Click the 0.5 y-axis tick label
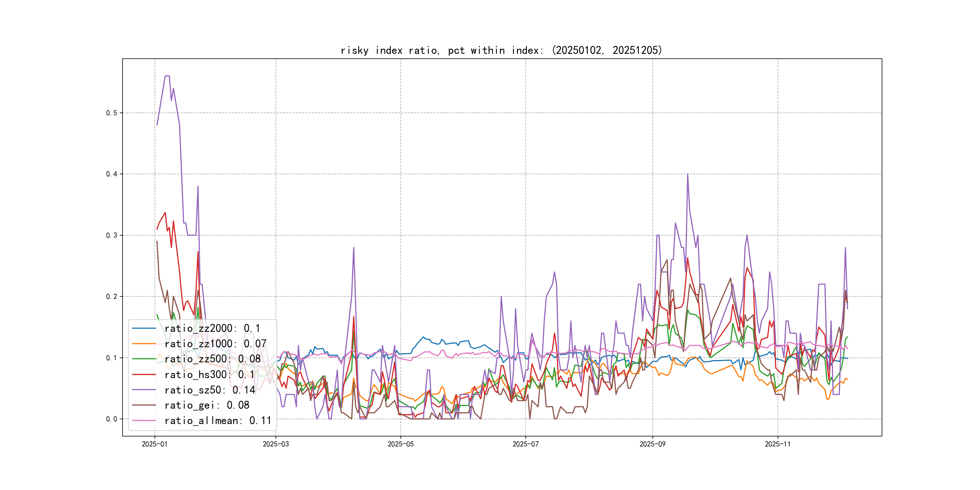 click(x=112, y=113)
